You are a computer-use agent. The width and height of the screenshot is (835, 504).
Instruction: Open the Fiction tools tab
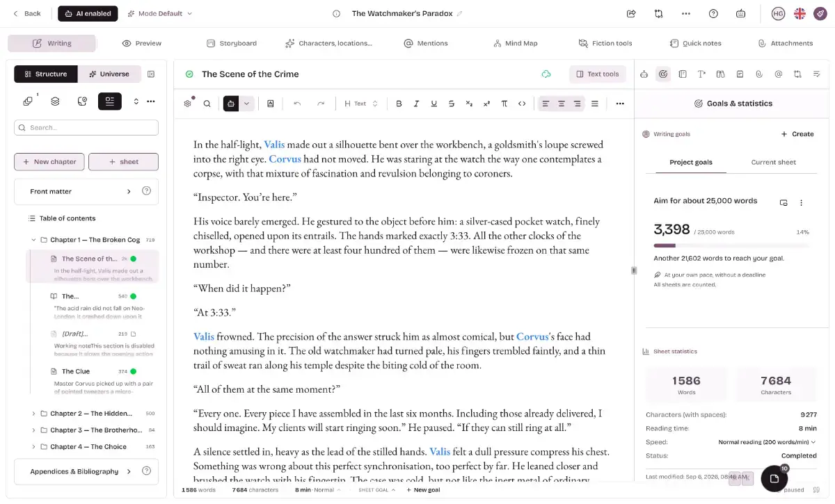[x=605, y=43]
